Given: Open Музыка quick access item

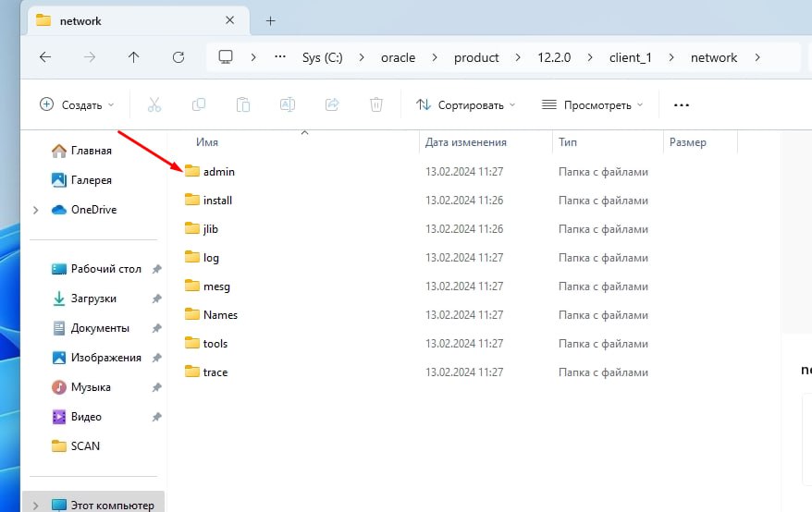Looking at the screenshot, I should tap(81, 386).
